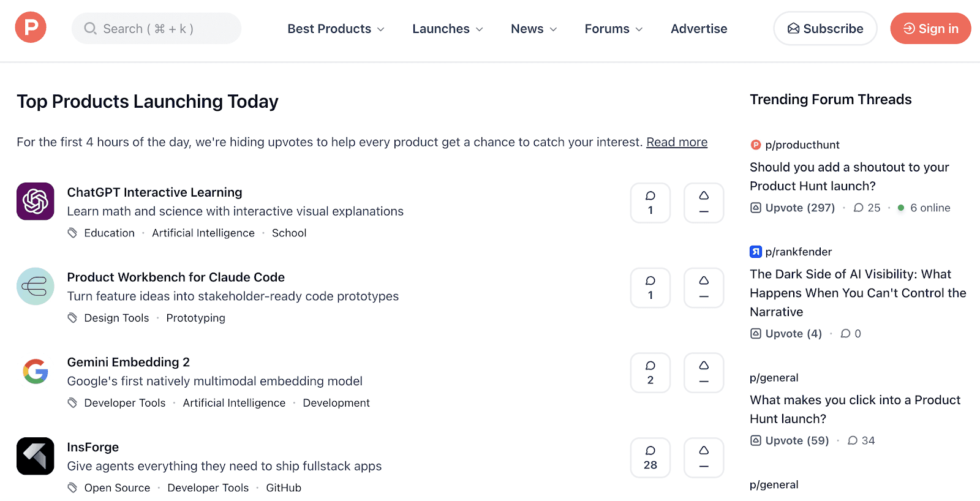Screen dimensions: 980x501
Task: Click the Sign in button
Action: (x=930, y=28)
